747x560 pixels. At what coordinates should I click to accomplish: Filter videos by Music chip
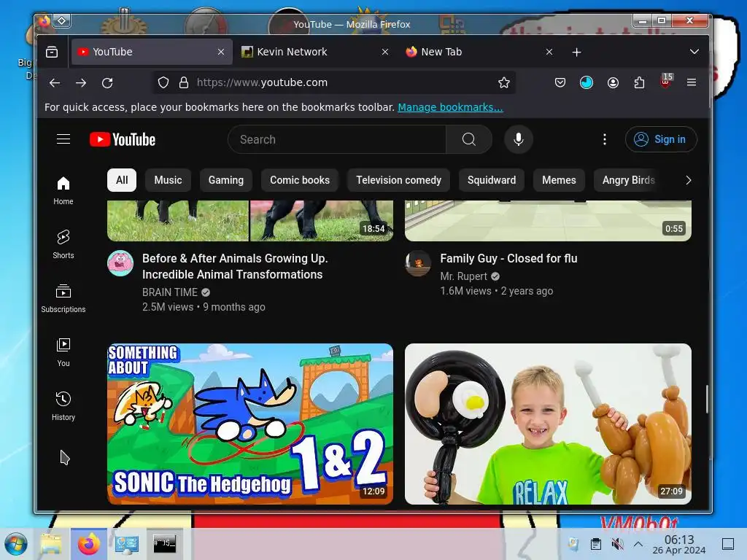tap(169, 180)
